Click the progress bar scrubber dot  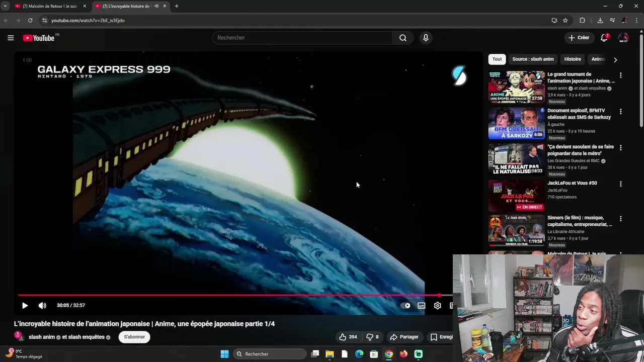tap(440, 295)
